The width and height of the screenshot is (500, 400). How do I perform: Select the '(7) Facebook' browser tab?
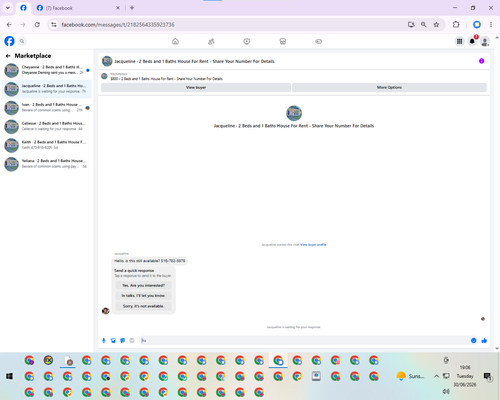(77, 8)
